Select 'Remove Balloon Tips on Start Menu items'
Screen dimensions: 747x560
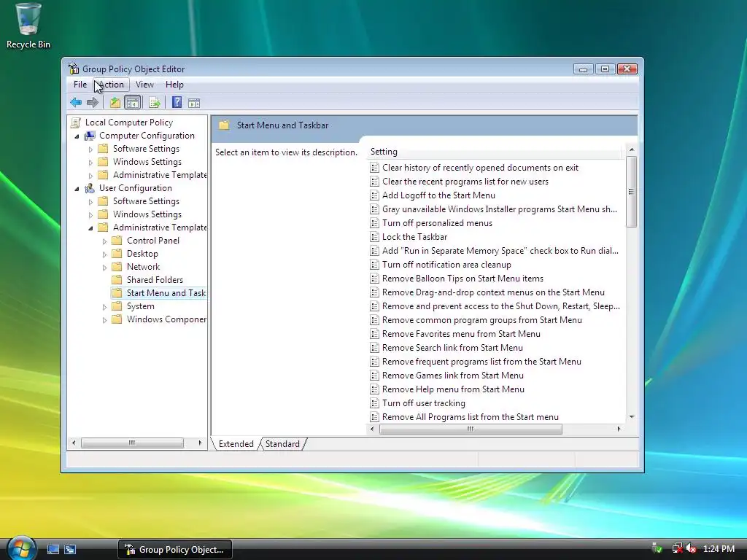(462, 279)
